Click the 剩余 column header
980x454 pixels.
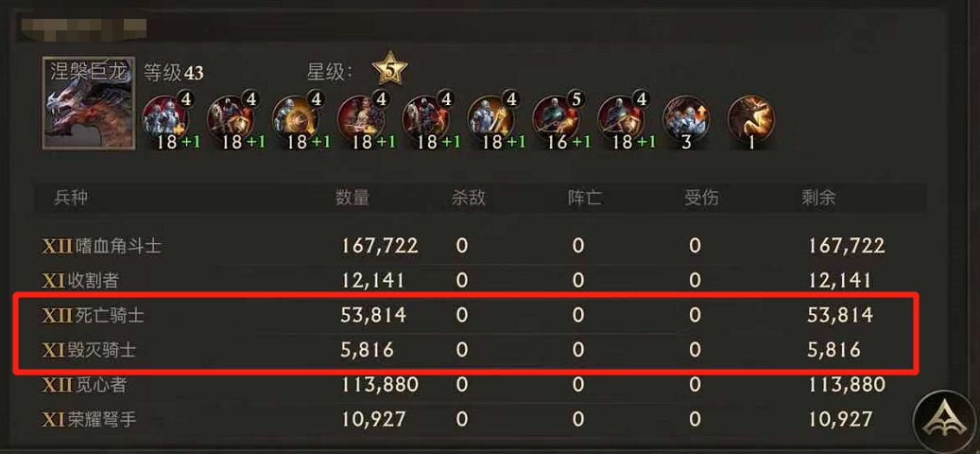coord(818,199)
